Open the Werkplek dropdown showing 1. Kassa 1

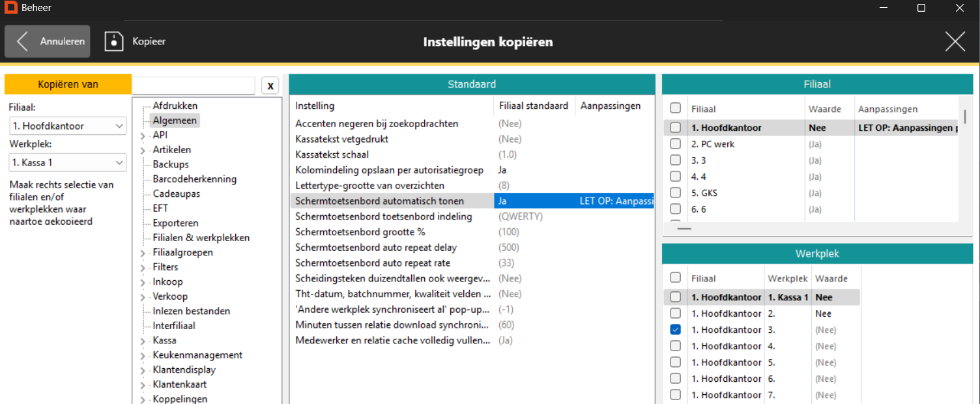point(68,162)
